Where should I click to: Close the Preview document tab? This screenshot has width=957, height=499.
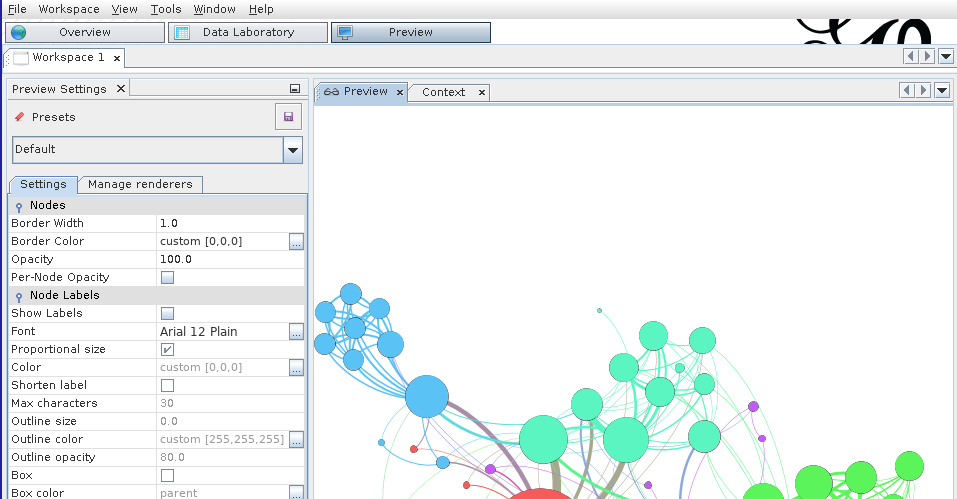click(400, 92)
